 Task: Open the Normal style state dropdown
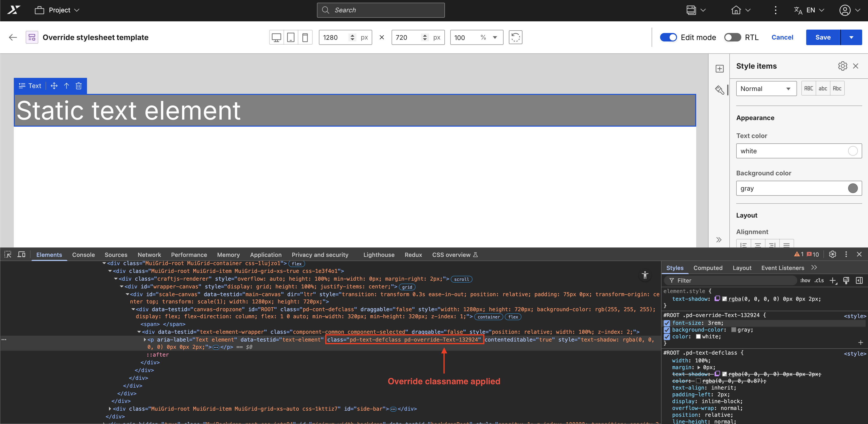[765, 89]
